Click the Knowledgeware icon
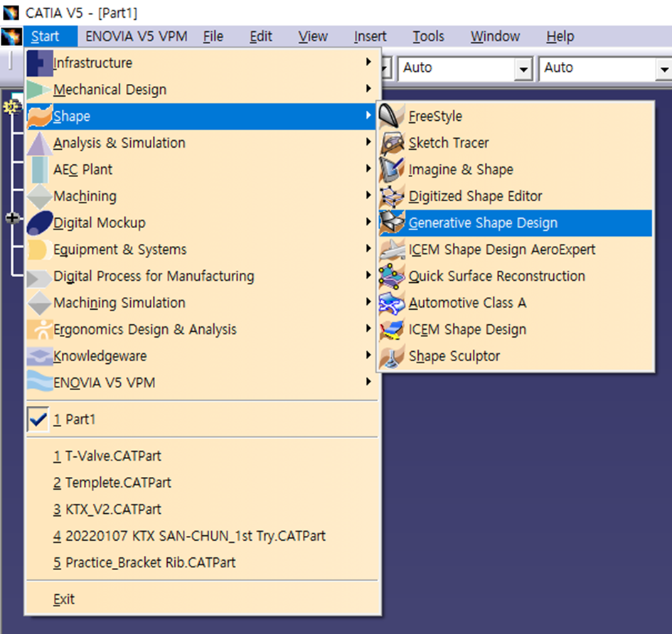This screenshot has width=672, height=634. pos(39,356)
